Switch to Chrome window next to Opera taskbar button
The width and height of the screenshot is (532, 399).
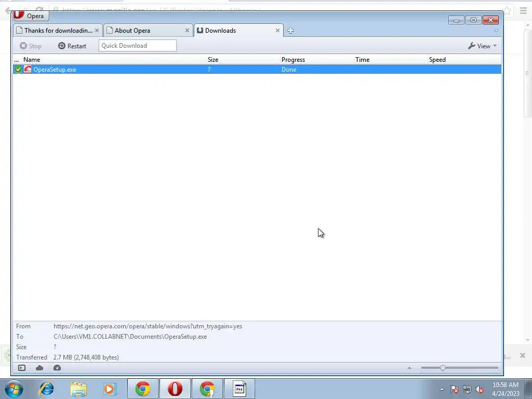tap(207, 389)
